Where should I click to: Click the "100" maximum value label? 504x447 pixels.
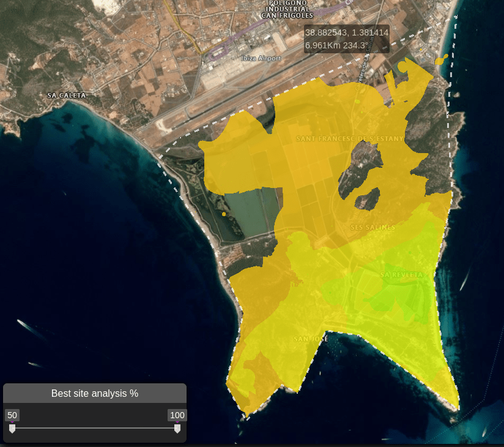coord(177,415)
